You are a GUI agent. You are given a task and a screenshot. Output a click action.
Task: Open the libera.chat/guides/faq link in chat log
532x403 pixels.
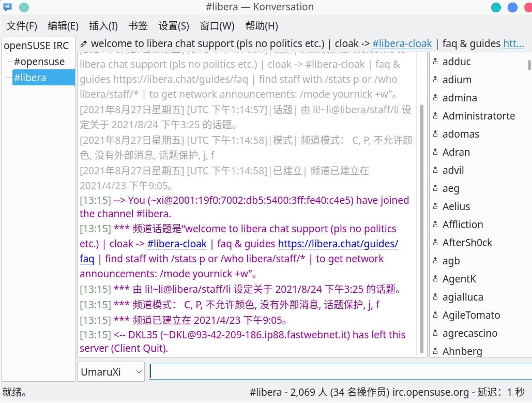click(x=338, y=244)
